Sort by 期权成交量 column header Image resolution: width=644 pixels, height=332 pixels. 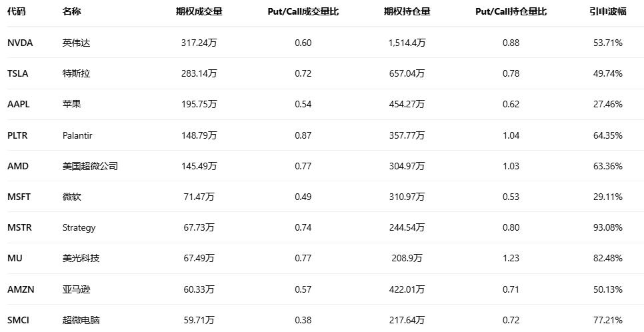(x=199, y=12)
